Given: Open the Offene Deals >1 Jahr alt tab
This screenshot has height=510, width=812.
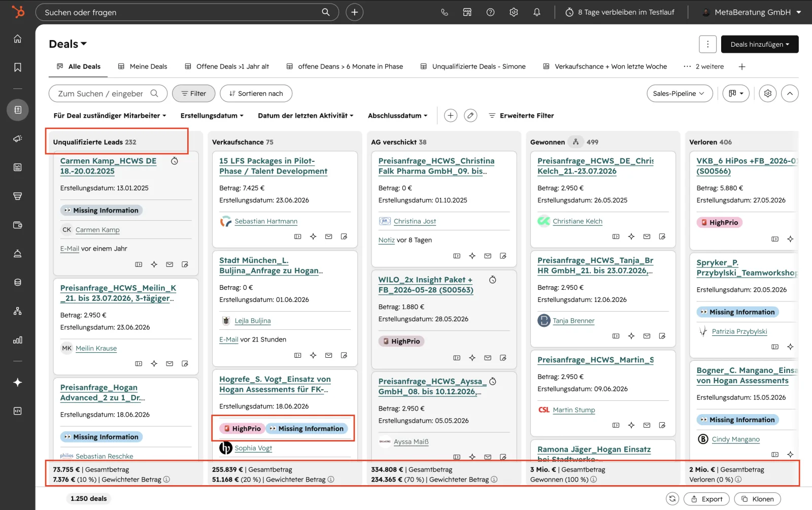Looking at the screenshot, I should tap(227, 66).
